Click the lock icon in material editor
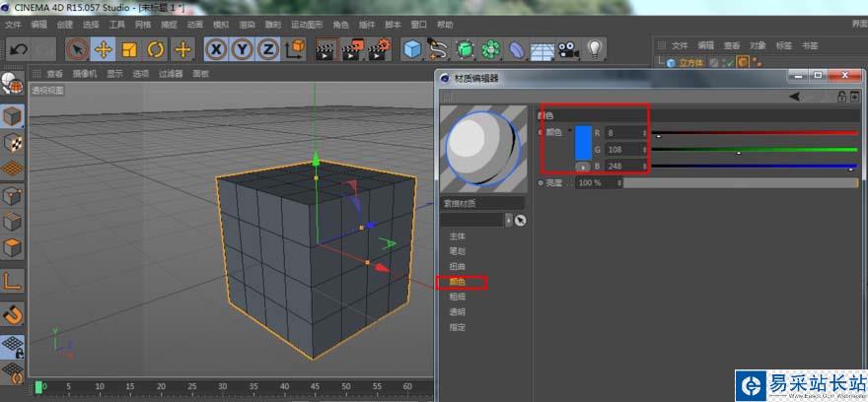Screen dimensions: 868x402 [841, 97]
